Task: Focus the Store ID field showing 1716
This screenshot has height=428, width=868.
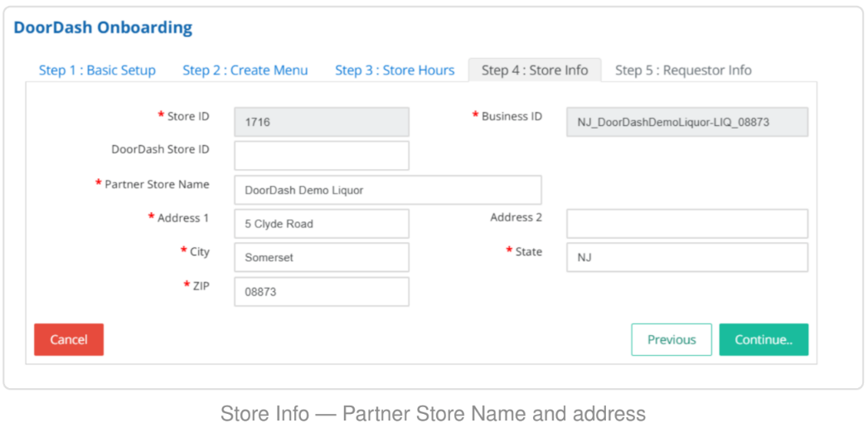Action: [x=322, y=122]
